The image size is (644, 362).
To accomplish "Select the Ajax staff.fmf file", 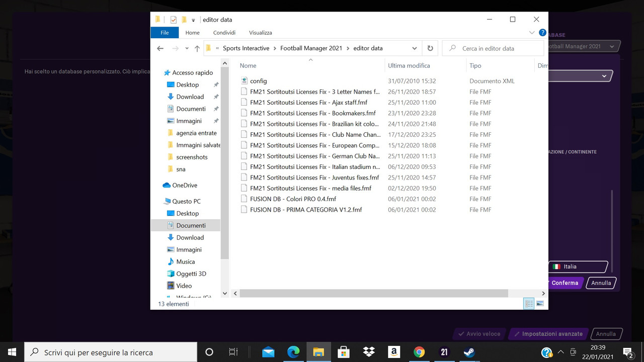I will (x=308, y=103).
